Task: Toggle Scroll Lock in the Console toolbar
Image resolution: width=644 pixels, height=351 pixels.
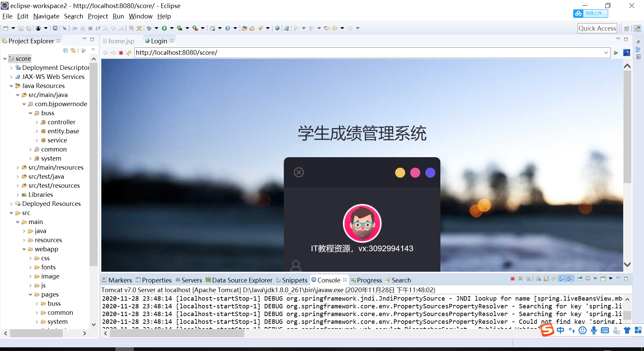Action: 546,279
